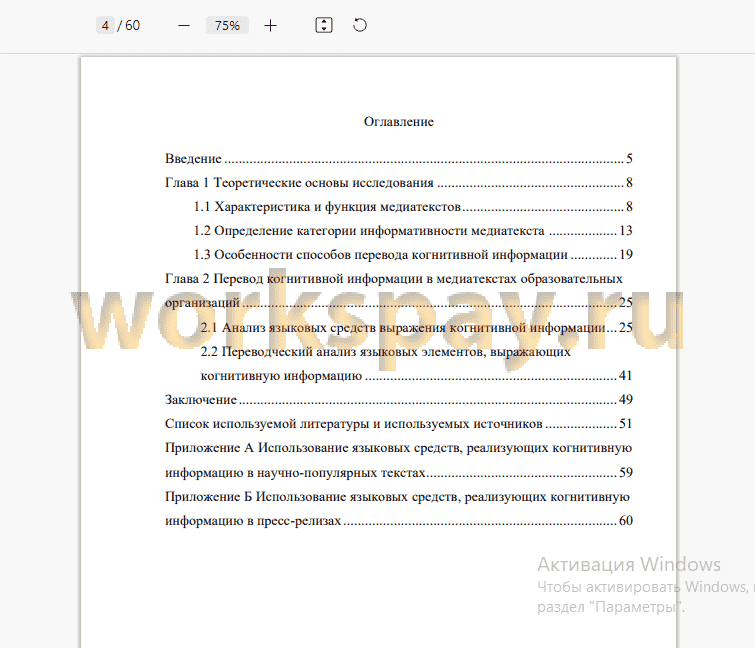Click the rotate document icon
The height and width of the screenshot is (648, 755).
(360, 25)
